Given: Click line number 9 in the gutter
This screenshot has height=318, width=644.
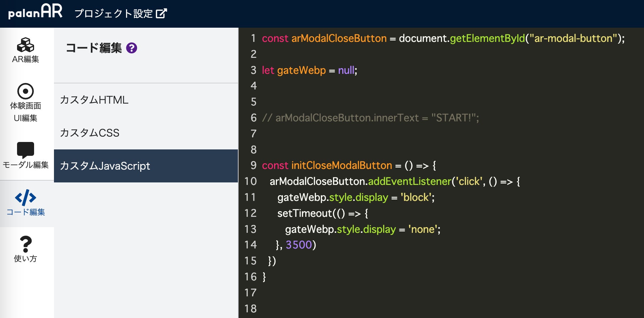Looking at the screenshot, I should [253, 165].
